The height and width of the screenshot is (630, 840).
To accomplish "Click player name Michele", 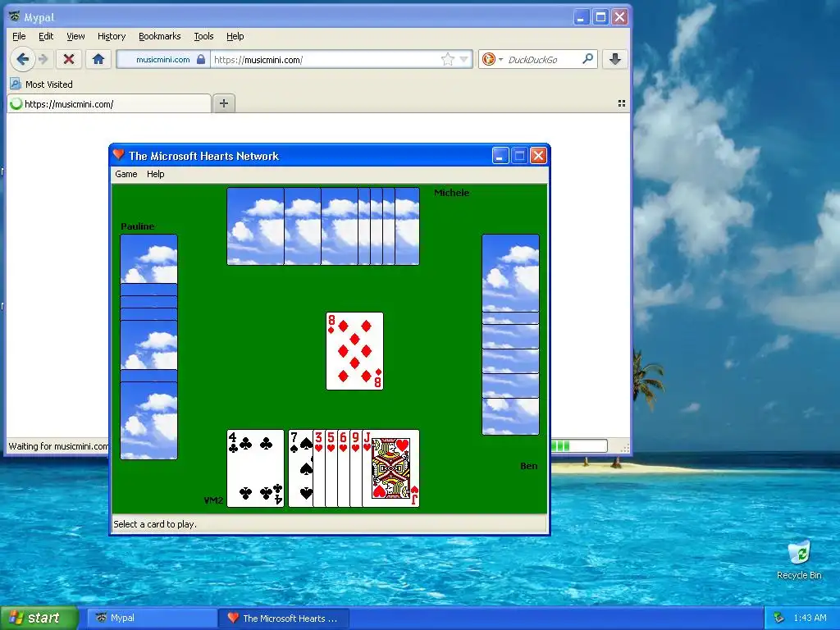I will 452,193.
